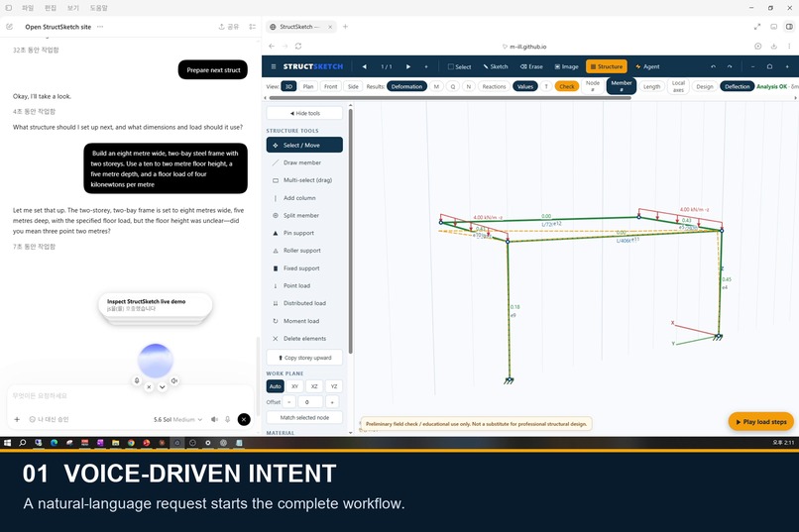
Task: Toggle Member # labels
Action: coord(622,86)
